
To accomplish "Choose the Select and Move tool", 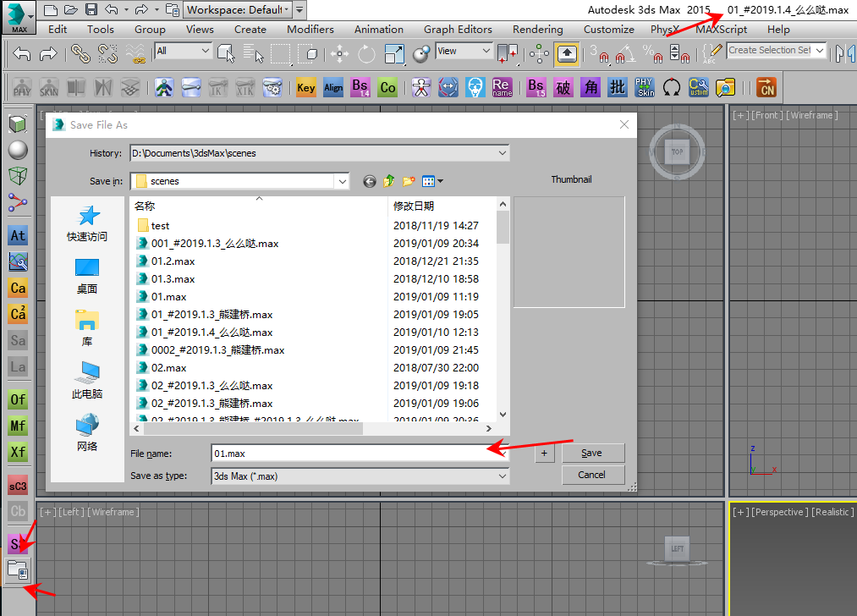I will pos(339,53).
